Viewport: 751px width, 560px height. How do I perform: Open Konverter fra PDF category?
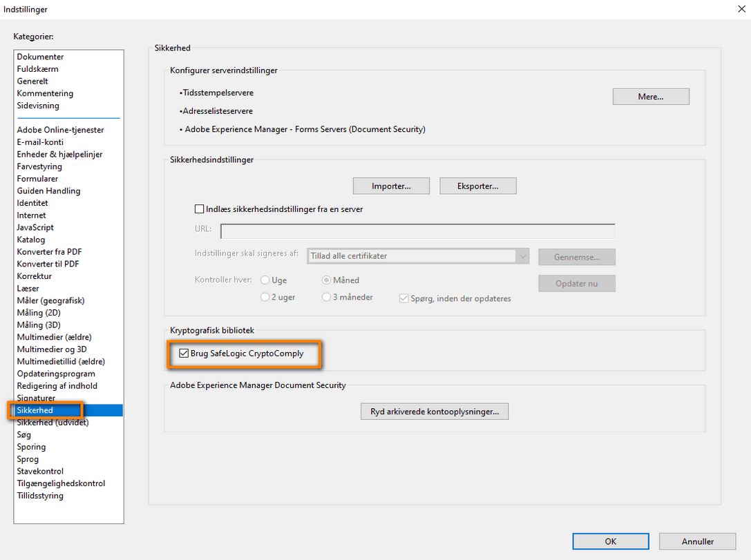[x=49, y=252]
